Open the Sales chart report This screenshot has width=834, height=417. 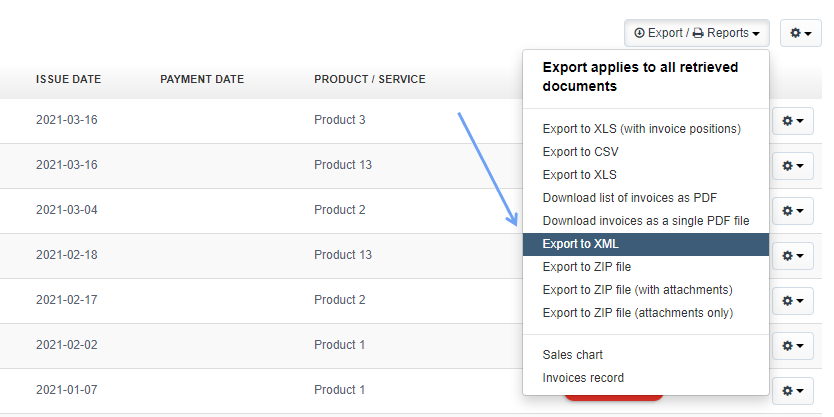coord(572,355)
